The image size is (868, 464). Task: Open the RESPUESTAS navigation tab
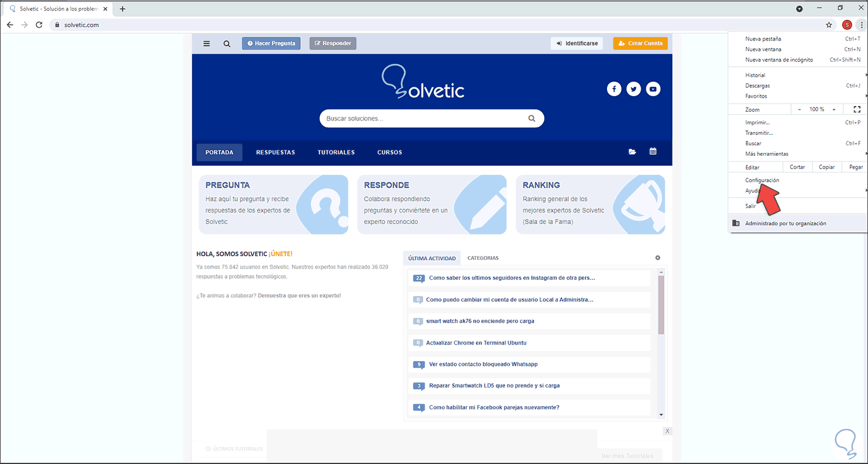tap(275, 152)
